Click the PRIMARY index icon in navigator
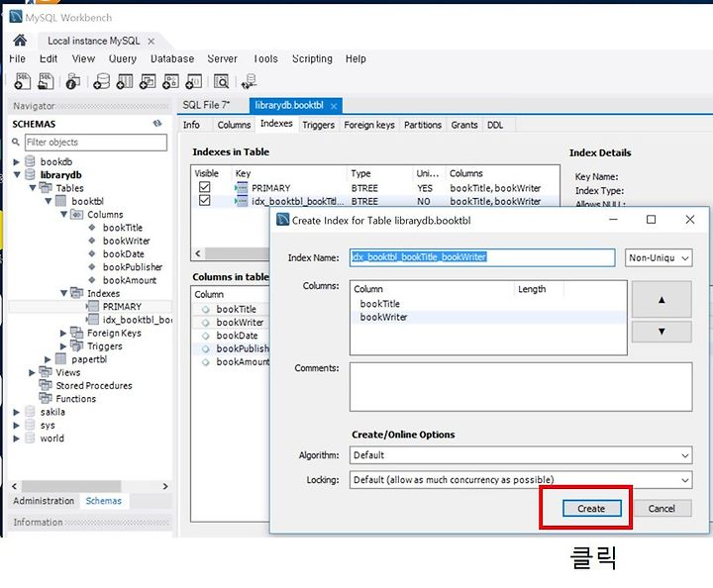 (93, 306)
